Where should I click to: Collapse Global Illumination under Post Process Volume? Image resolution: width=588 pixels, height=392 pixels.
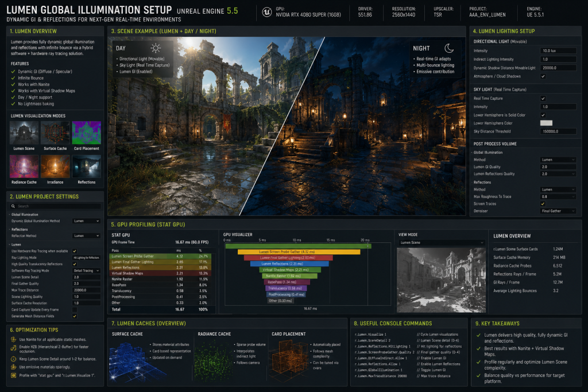tap(472, 153)
